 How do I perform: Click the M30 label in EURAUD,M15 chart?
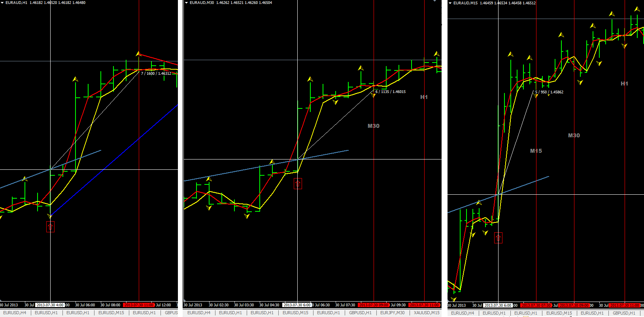(x=574, y=135)
